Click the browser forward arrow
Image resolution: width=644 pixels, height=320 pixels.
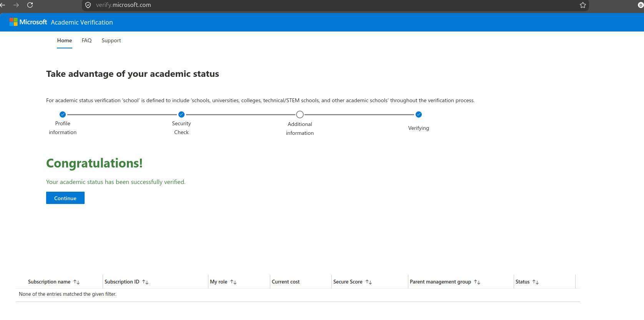point(16,5)
